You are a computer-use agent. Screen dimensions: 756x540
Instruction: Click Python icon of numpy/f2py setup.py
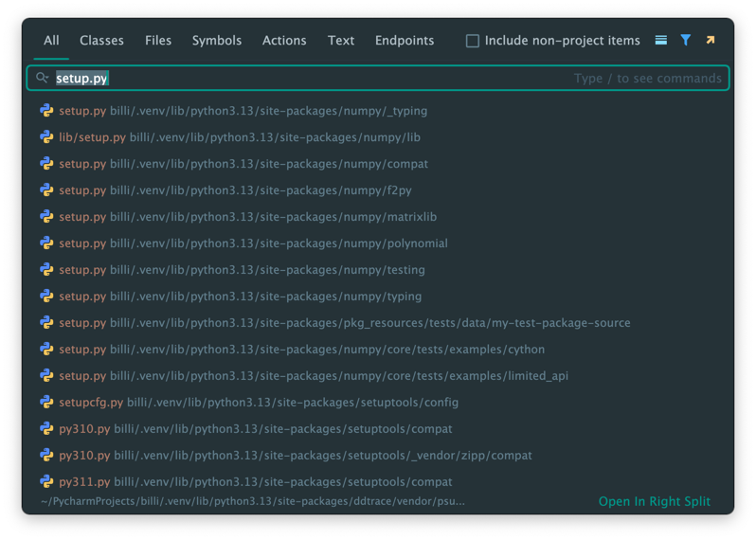tap(46, 190)
